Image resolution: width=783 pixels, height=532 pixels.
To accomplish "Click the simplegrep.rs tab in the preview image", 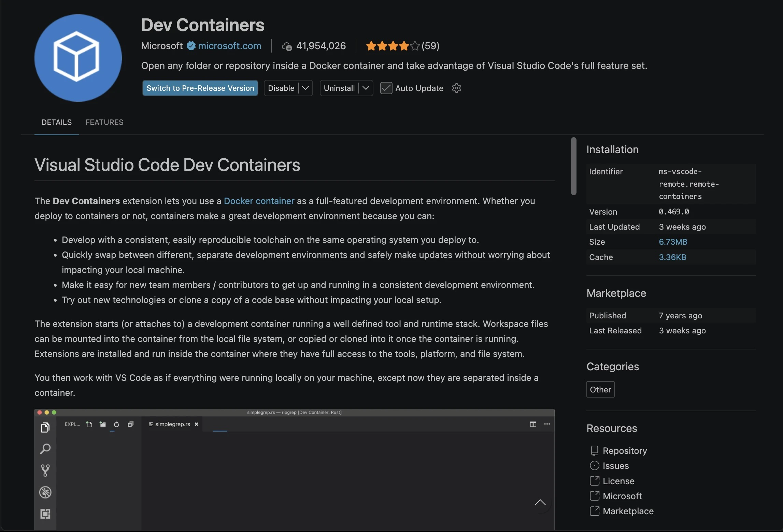I will (172, 424).
